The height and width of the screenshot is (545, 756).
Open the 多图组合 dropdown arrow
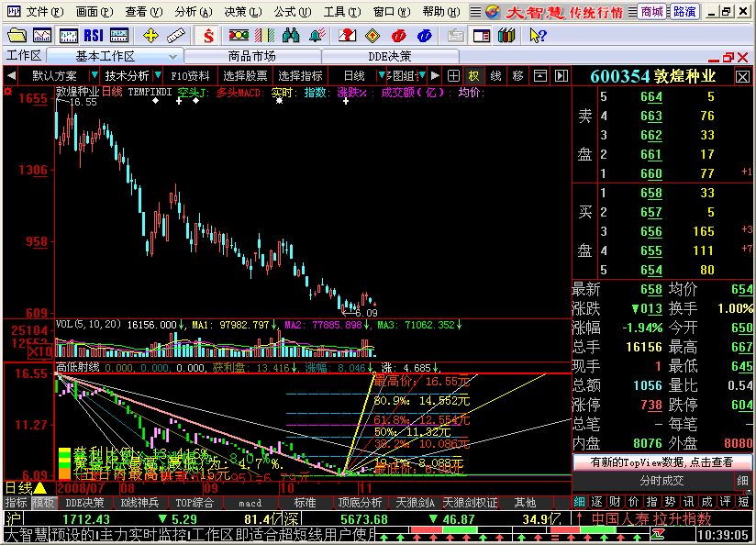(422, 75)
